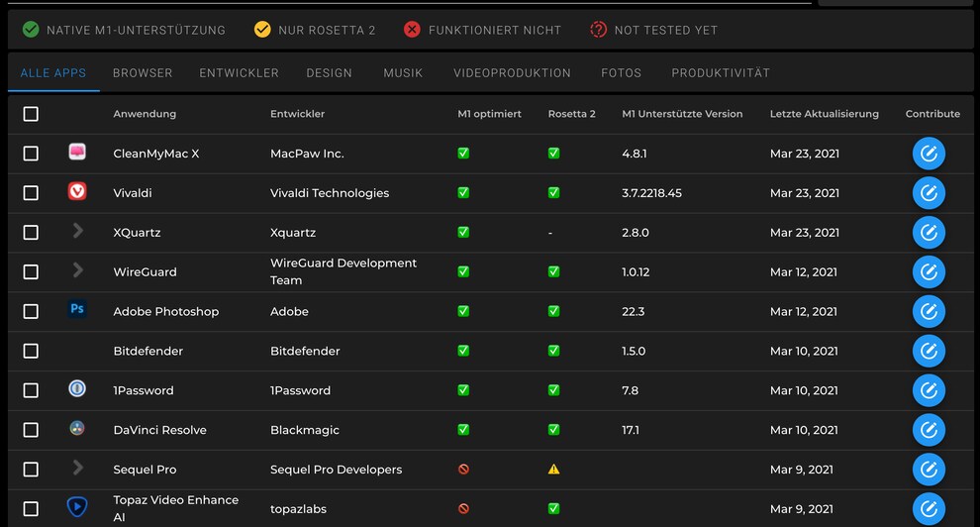Sort by Letzte Aktualisierung header
Screen dimensions: 980x527
coord(825,114)
